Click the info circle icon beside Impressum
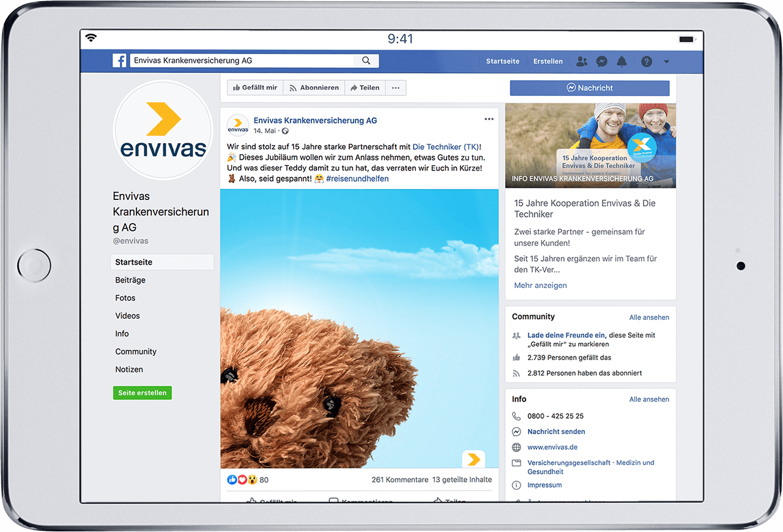This screenshot has height=532, width=783. pos(516,485)
